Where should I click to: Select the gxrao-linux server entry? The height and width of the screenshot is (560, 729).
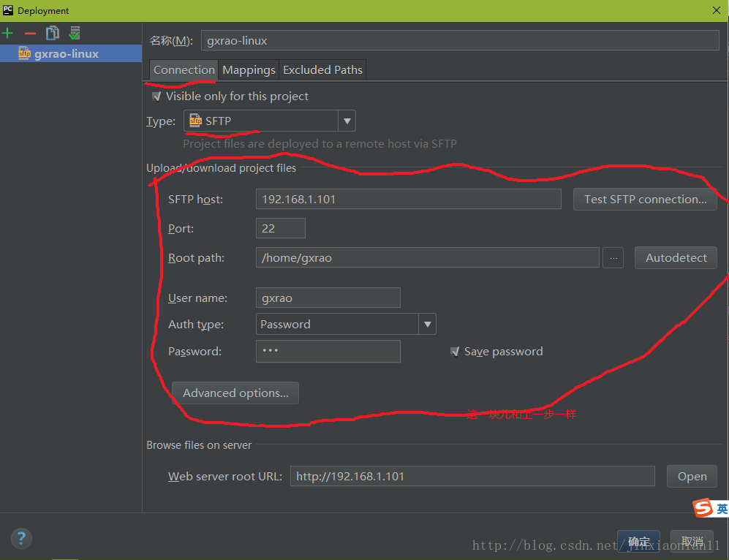point(71,53)
